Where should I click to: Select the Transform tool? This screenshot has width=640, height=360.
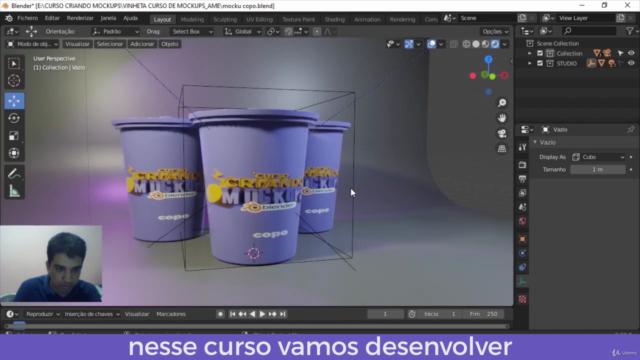[14, 153]
